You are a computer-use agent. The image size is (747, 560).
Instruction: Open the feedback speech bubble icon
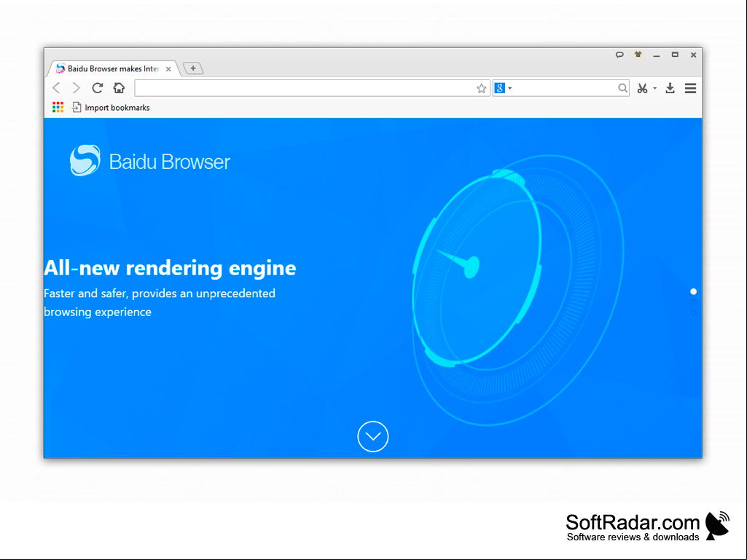coord(619,55)
